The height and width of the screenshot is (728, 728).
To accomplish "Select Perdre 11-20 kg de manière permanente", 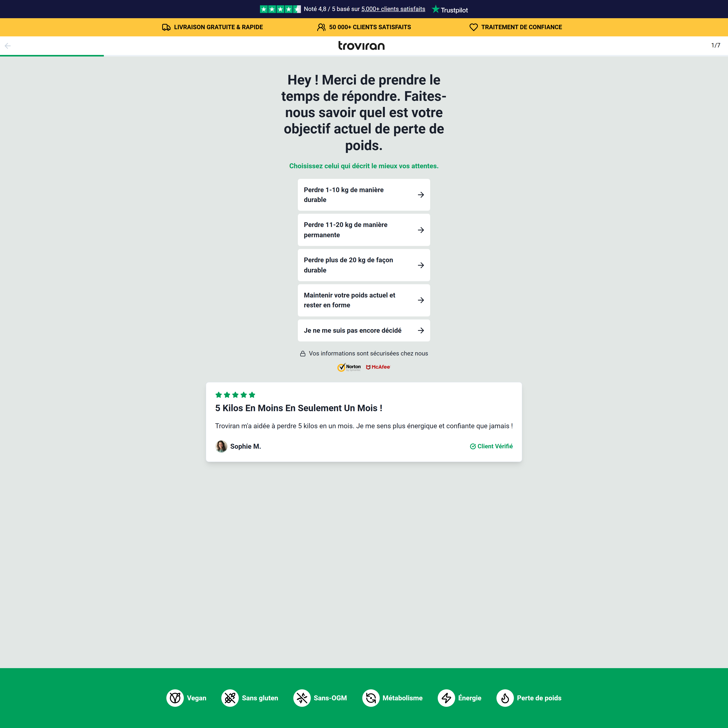I will [x=364, y=230].
